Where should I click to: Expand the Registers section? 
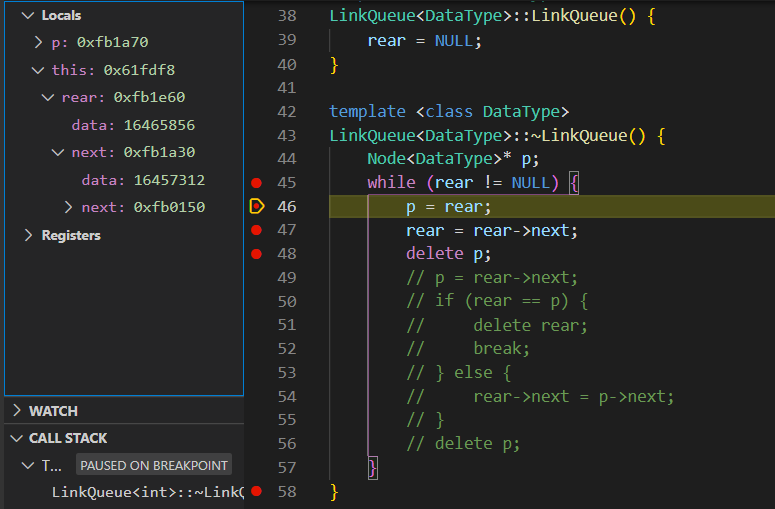pos(28,235)
